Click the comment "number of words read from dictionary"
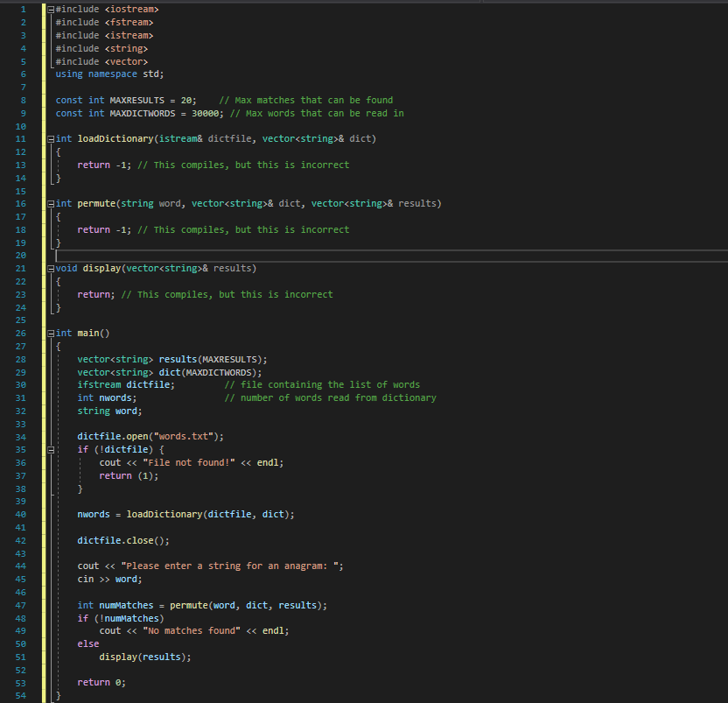Screen dimensions: 728x703 click(331, 397)
